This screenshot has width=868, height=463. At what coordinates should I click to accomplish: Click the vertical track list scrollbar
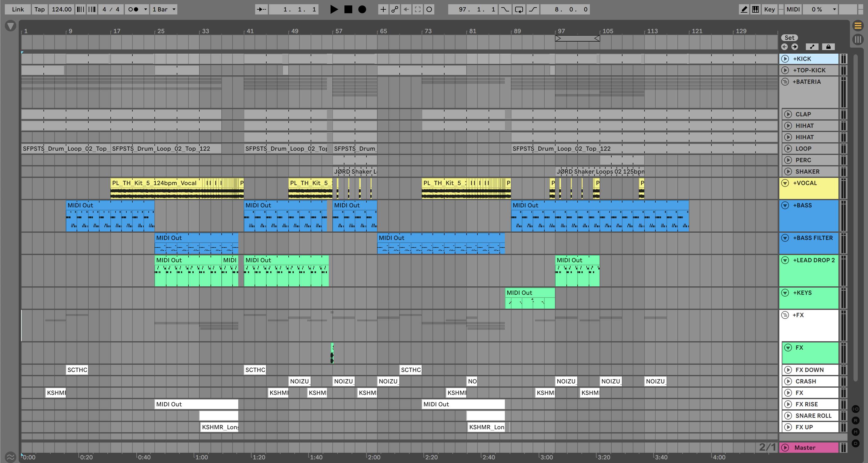pos(855,217)
